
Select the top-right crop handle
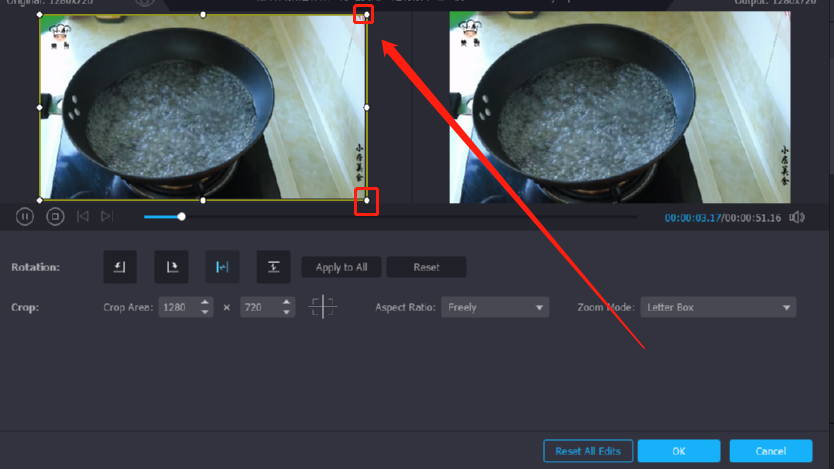click(366, 15)
